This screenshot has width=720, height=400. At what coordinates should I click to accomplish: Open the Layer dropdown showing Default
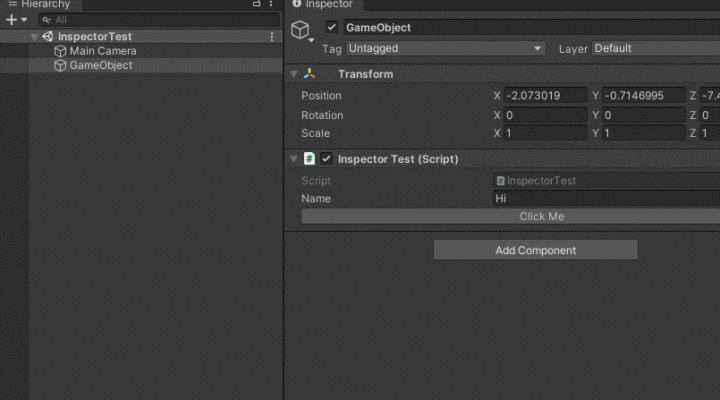[x=656, y=48]
